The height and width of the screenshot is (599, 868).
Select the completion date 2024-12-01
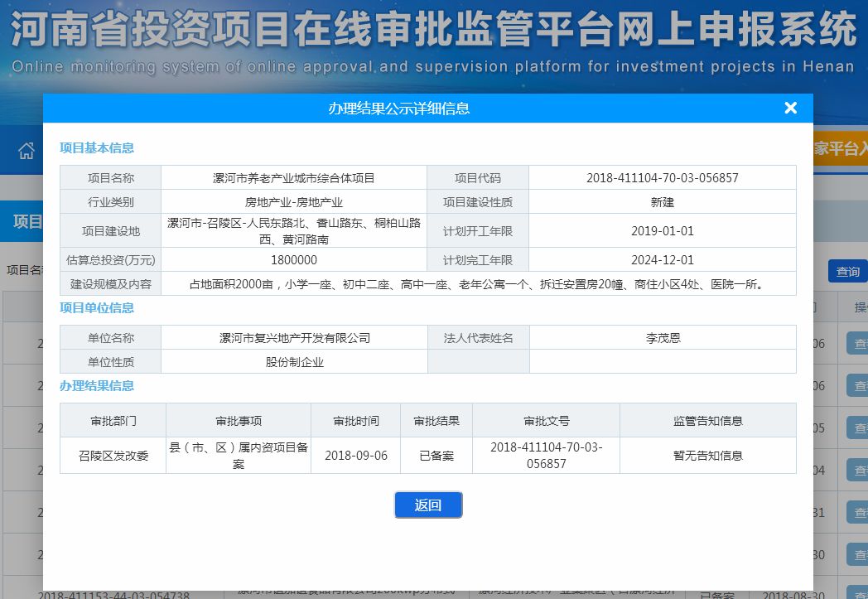663,259
